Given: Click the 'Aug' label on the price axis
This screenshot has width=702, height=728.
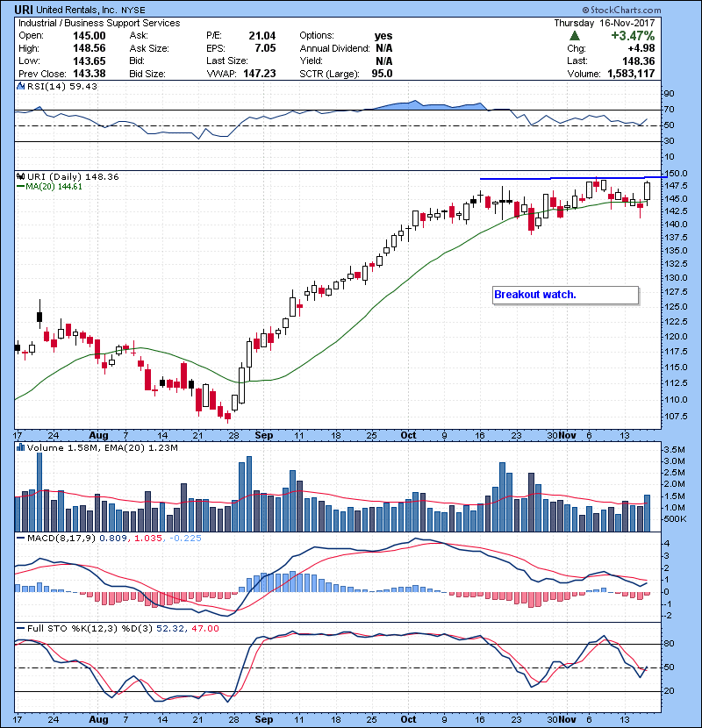Looking at the screenshot, I should click(98, 436).
